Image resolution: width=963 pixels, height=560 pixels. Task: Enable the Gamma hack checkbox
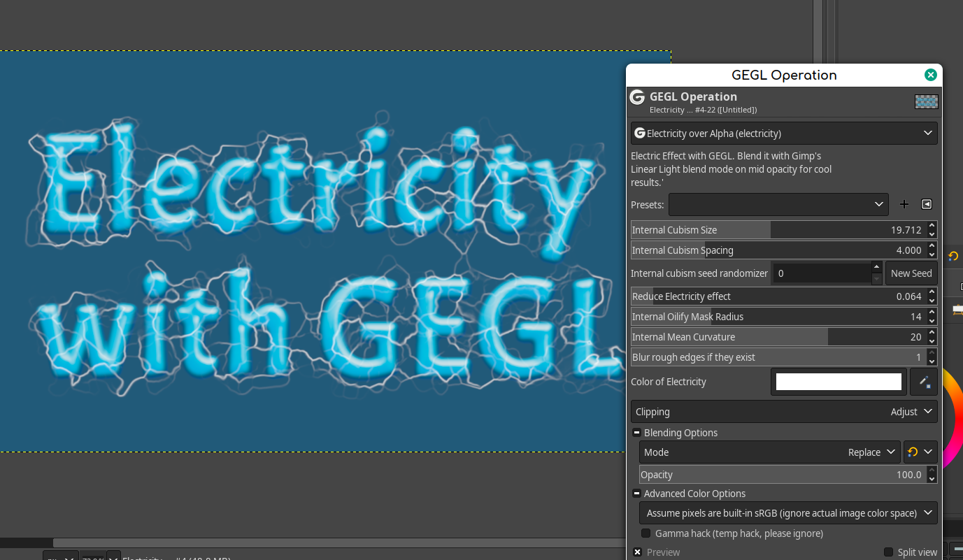coord(646,533)
